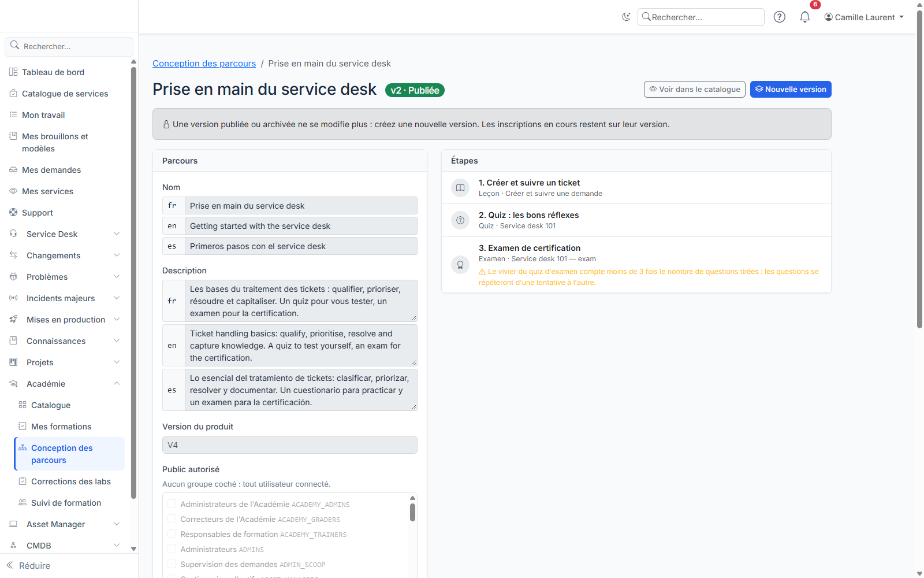Open Suivi de formation in sidebar
Image resolution: width=924 pixels, height=578 pixels.
[69, 503]
